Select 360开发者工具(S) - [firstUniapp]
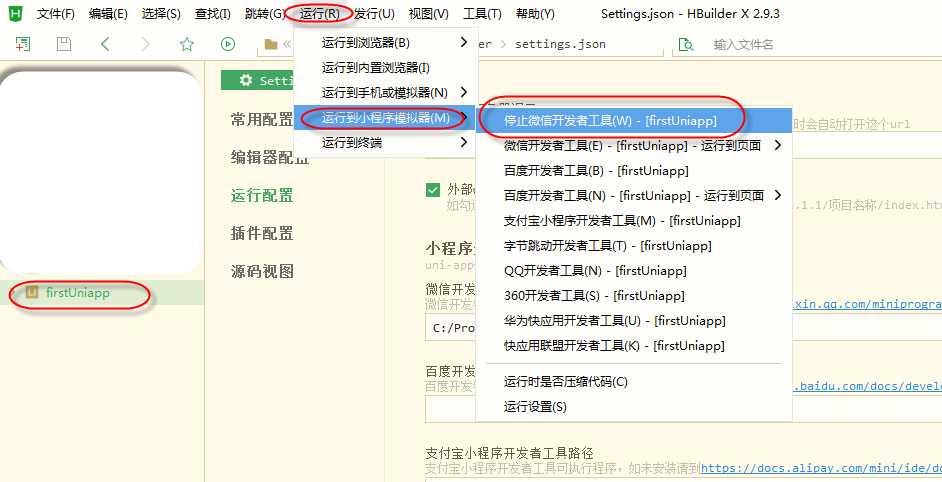Screen dimensions: 942x482 click(x=634, y=296)
